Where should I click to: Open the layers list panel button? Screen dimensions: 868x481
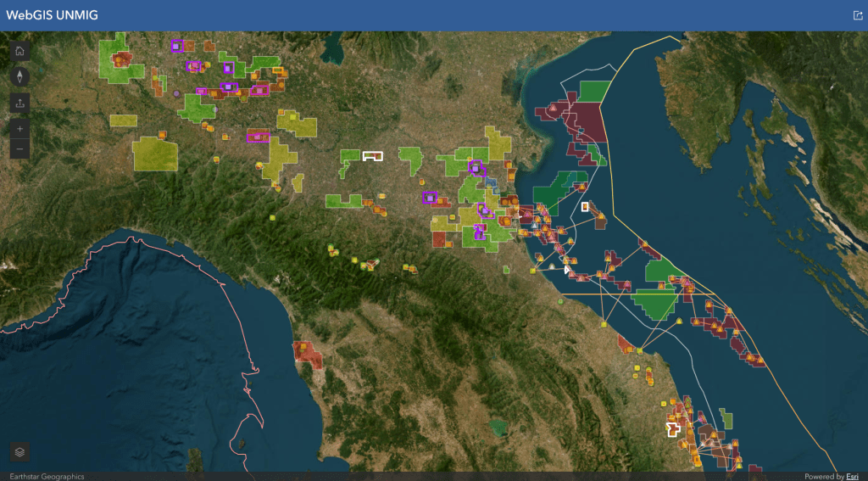[19, 452]
